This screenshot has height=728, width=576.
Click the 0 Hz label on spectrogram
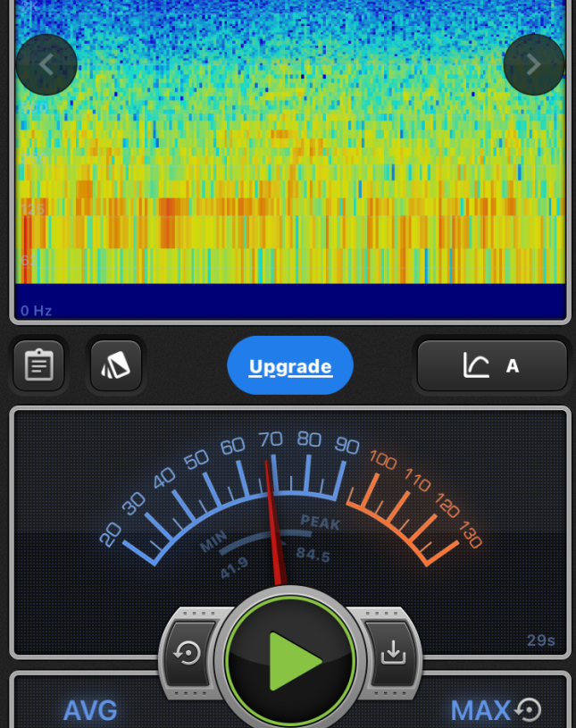(x=37, y=311)
